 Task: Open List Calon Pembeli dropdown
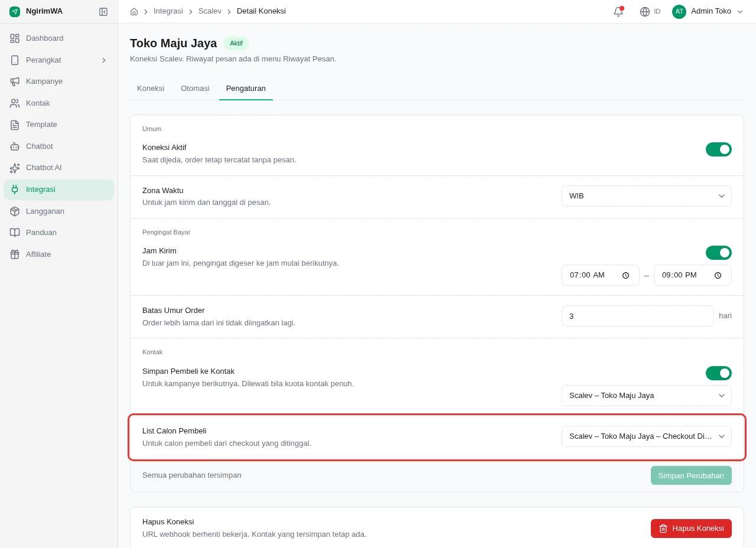(x=647, y=436)
